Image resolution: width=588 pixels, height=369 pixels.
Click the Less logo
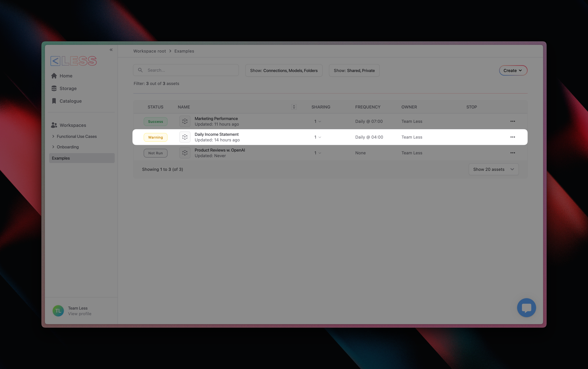tap(73, 61)
